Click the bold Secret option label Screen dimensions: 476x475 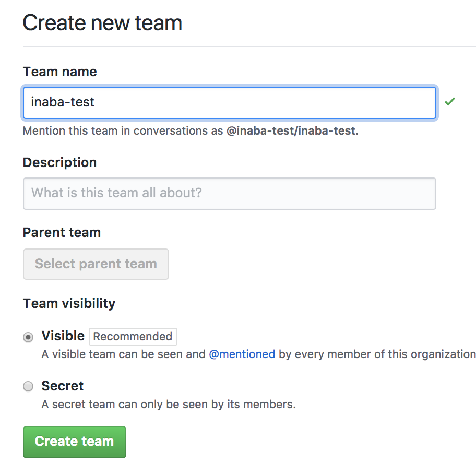coord(63,386)
